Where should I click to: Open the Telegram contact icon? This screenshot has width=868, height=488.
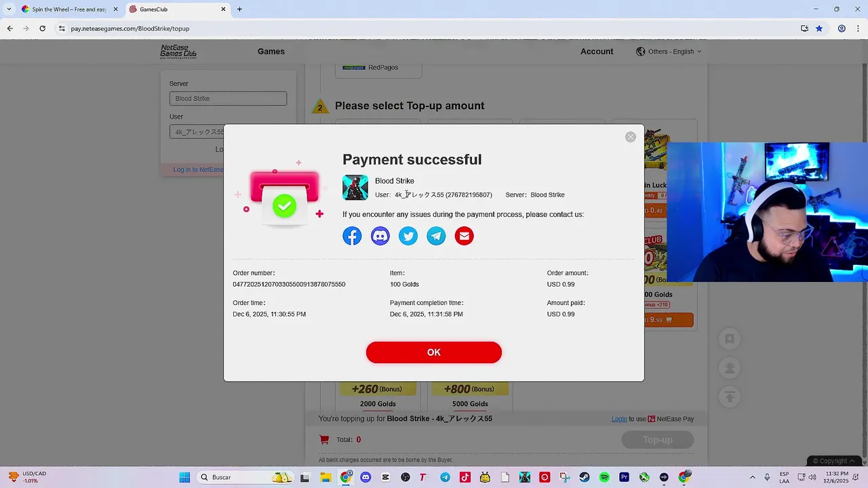tap(436, 236)
